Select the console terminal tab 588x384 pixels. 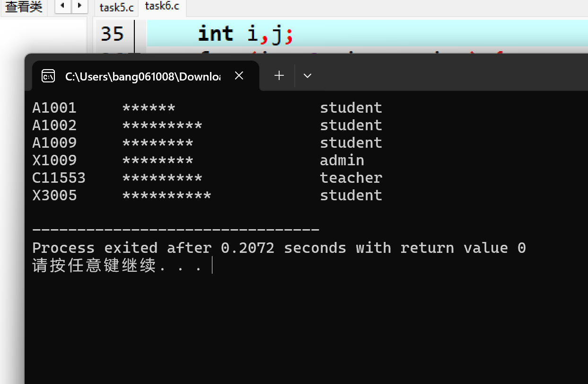tap(145, 76)
